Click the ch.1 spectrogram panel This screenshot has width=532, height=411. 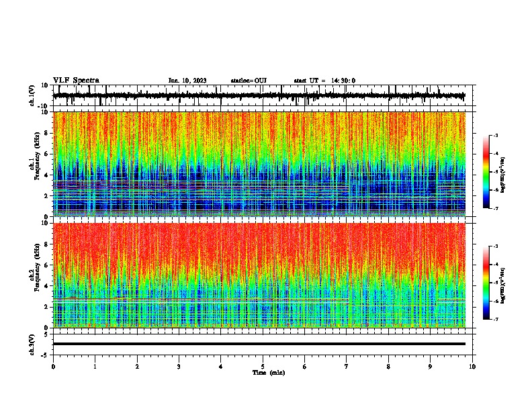(x=259, y=164)
